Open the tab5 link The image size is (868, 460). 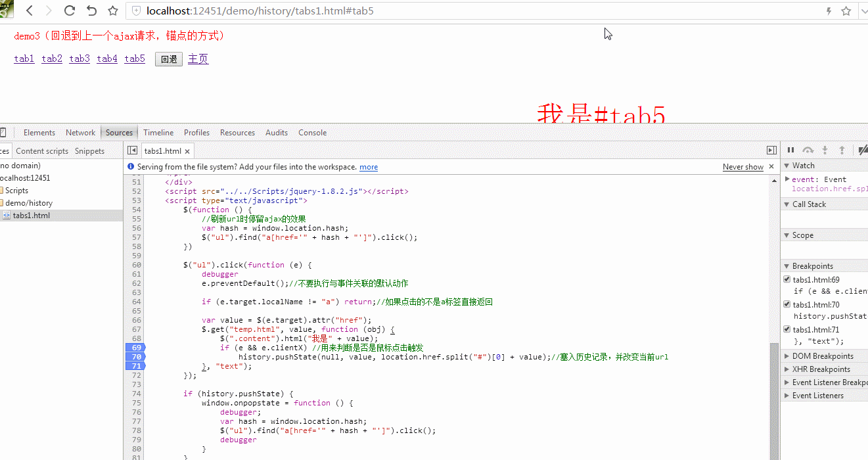coord(135,59)
